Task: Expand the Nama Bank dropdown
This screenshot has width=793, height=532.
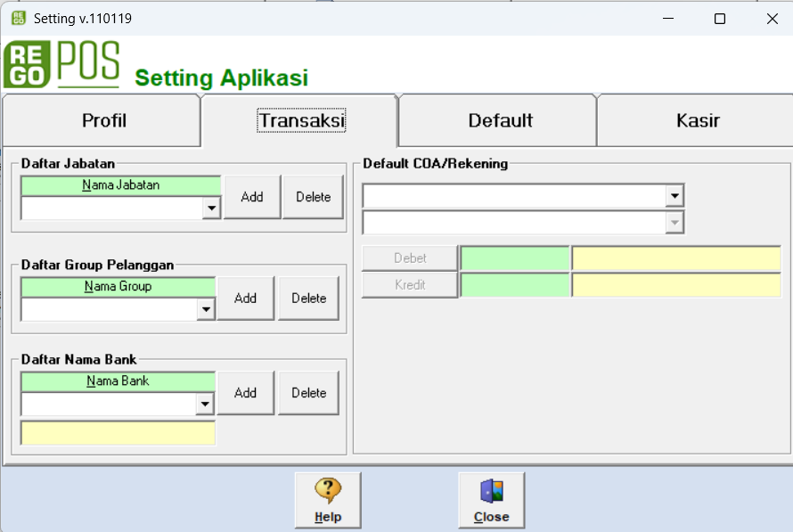Action: [206, 405]
